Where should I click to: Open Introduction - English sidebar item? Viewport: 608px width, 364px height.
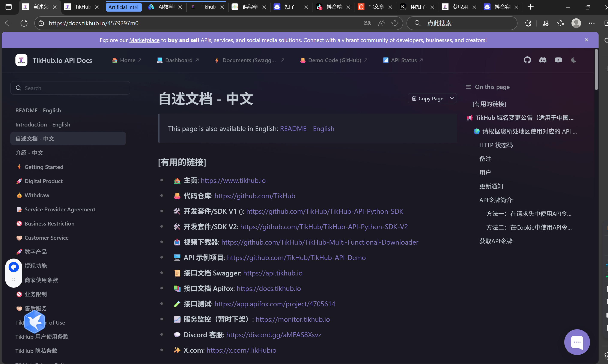[68, 125]
